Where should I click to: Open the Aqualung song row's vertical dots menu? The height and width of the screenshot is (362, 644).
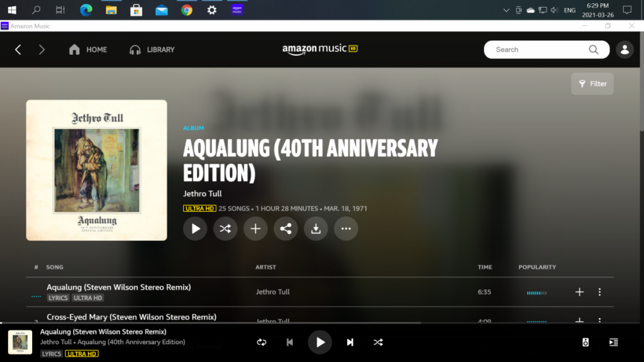click(599, 292)
